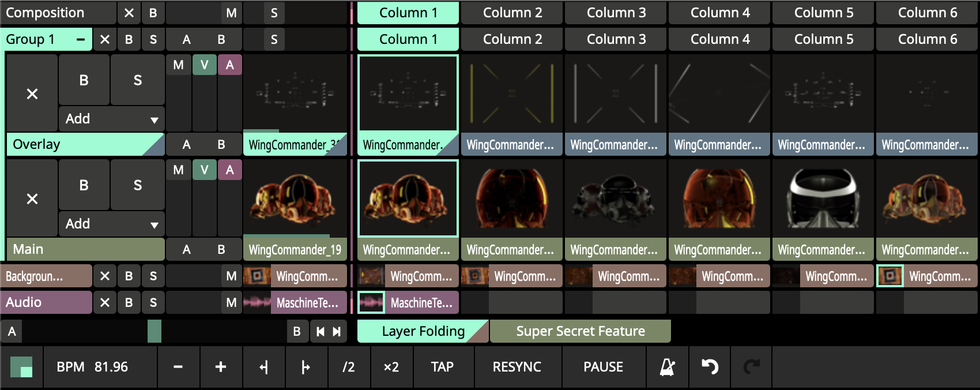Halve the tempo with /2
This screenshot has width=980, height=390.
(x=349, y=367)
